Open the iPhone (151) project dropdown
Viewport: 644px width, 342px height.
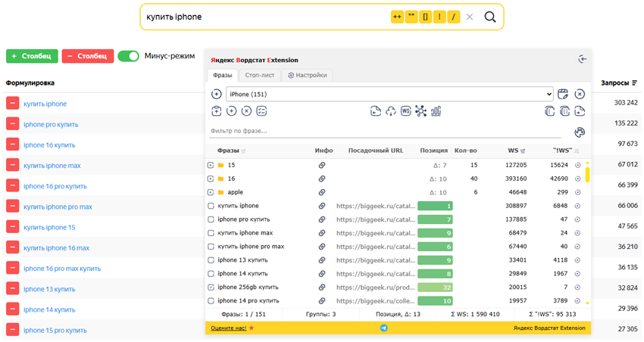pos(389,94)
